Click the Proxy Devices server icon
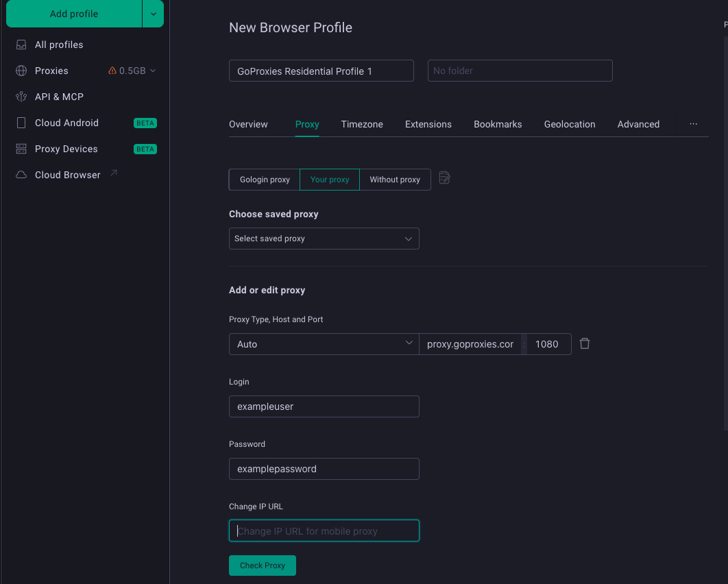The image size is (728, 584). coord(21,149)
